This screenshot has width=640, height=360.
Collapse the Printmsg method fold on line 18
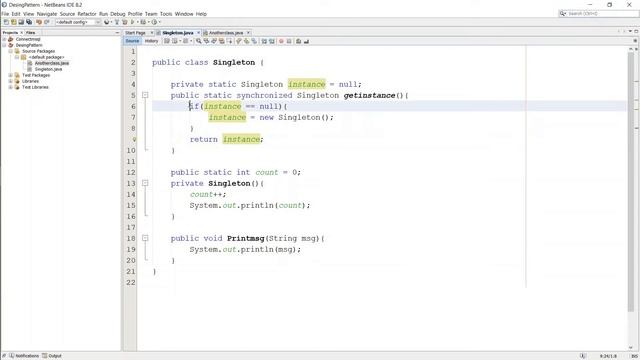pos(145,238)
